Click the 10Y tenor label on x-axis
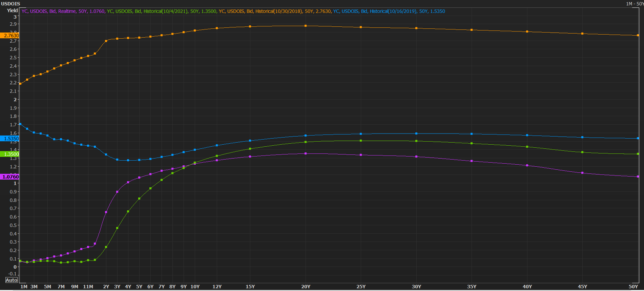This screenshot has height=291, width=644. click(x=195, y=287)
